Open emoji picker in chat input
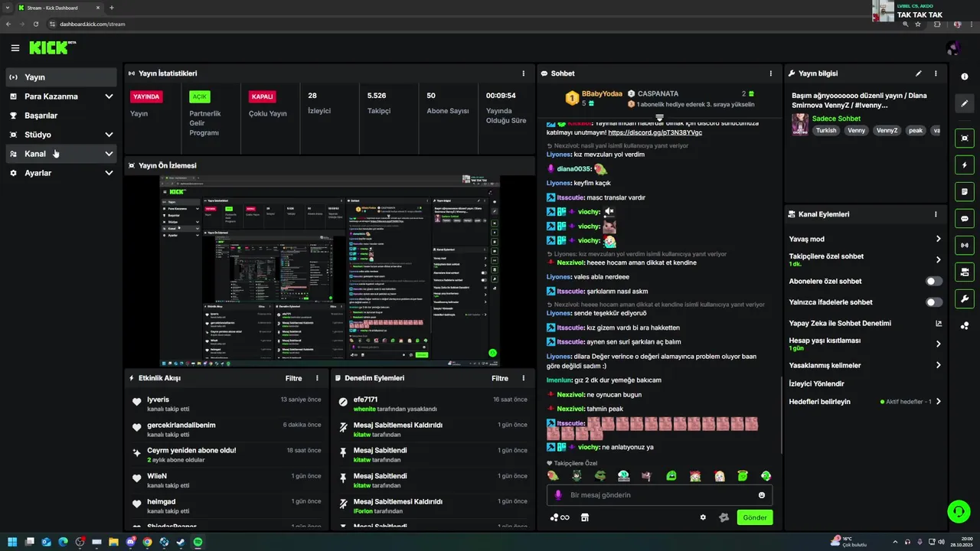This screenshot has height=551, width=980. coord(762,495)
